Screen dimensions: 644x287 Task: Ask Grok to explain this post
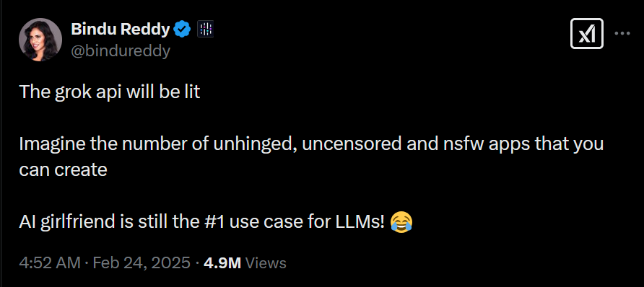586,34
